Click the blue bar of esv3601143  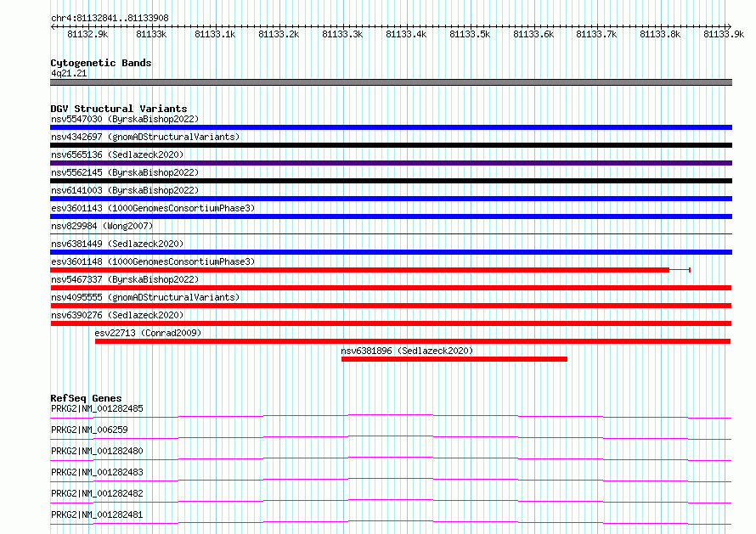coord(391,216)
